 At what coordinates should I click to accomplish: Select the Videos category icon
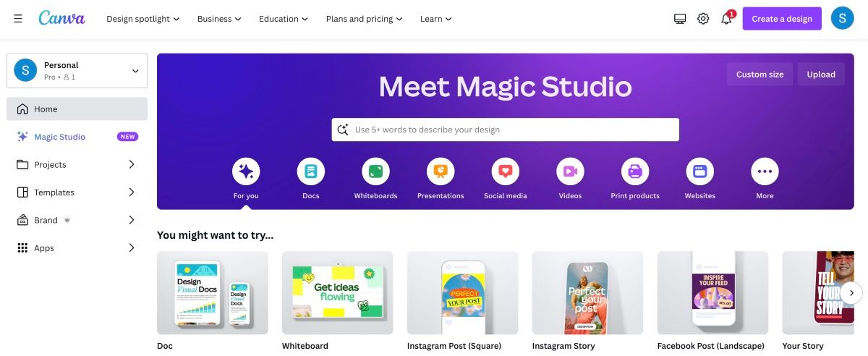click(x=570, y=171)
